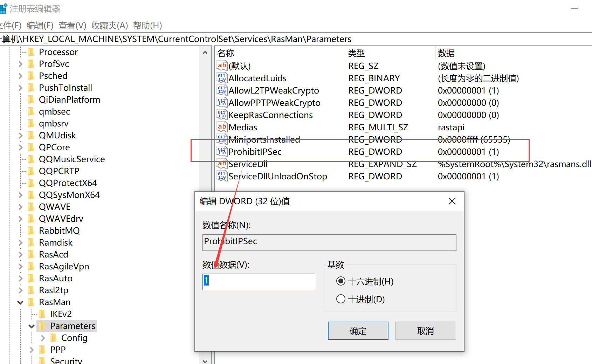Click the QQProtectX64 folder icon

point(31,183)
